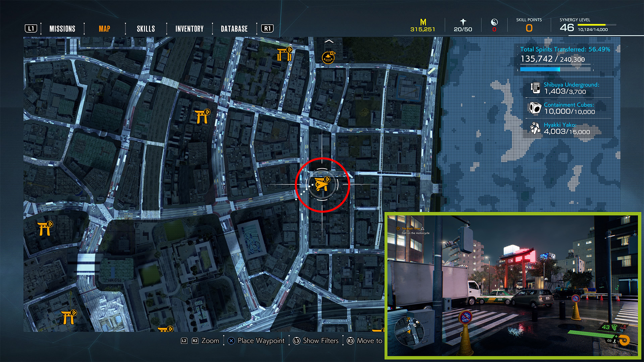Click Total Spirits Transferred progress bar
The image size is (644, 362).
(x=555, y=69)
